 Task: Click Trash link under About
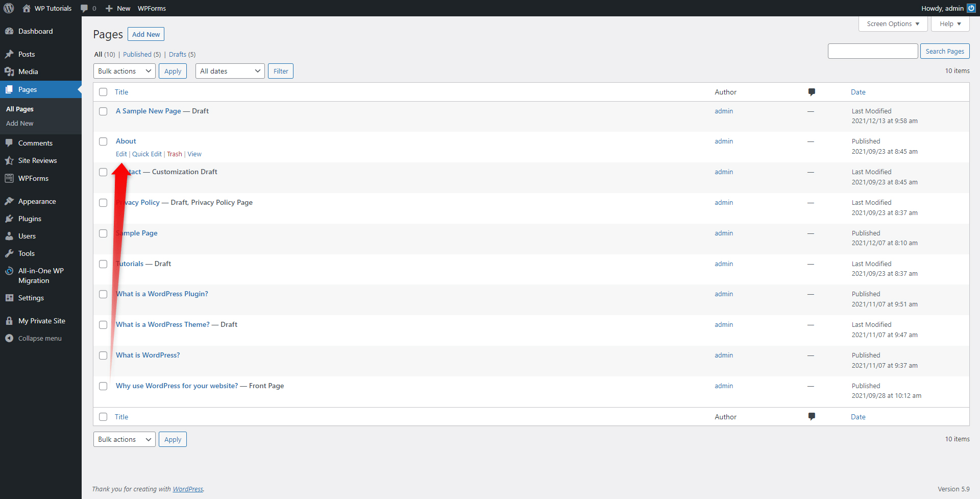pos(175,154)
